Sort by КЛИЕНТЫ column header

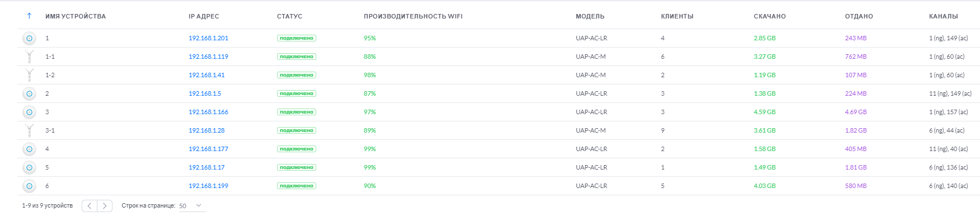[x=677, y=16]
